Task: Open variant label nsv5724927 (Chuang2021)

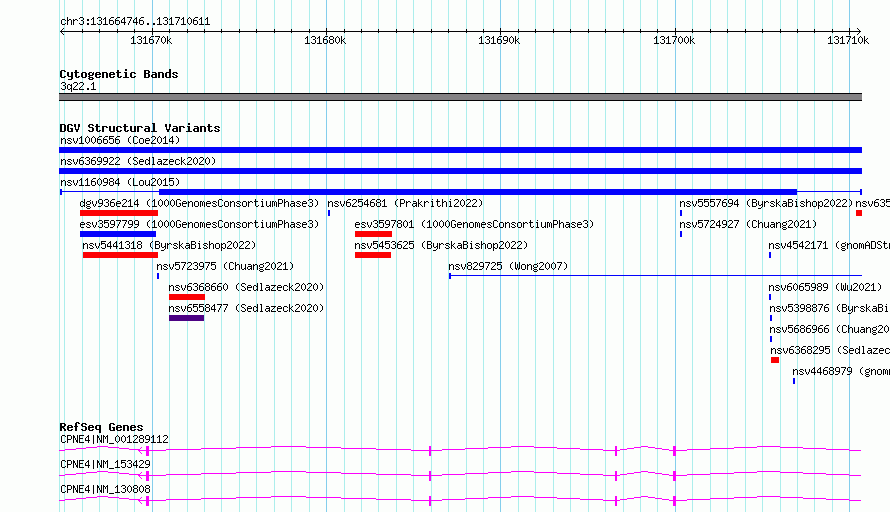Action: (748, 224)
